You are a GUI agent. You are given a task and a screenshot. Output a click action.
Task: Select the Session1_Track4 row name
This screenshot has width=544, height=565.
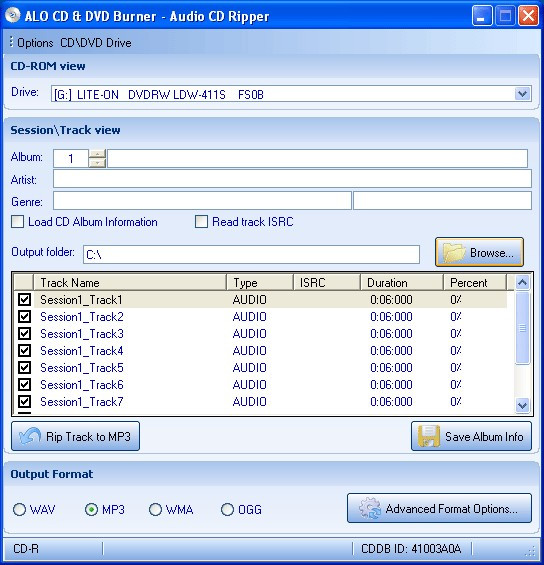pyautogui.click(x=82, y=350)
